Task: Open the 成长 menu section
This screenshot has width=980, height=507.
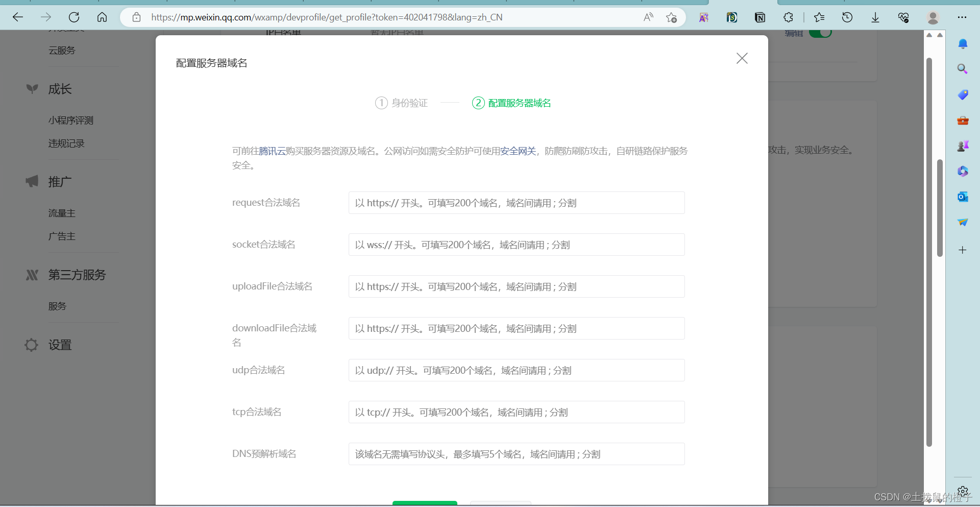Action: [60, 89]
